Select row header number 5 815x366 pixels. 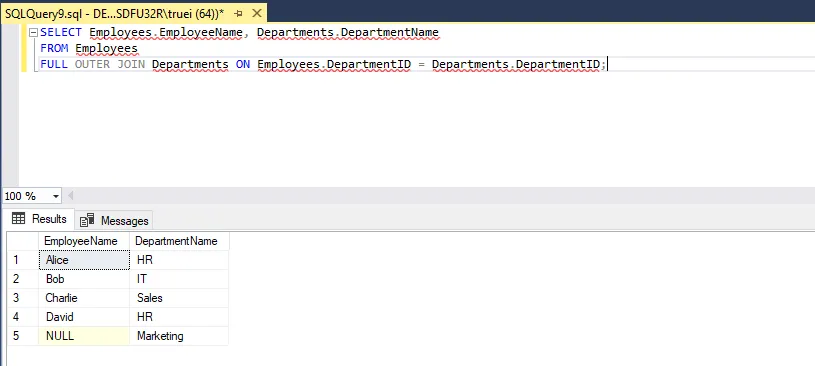click(23, 336)
